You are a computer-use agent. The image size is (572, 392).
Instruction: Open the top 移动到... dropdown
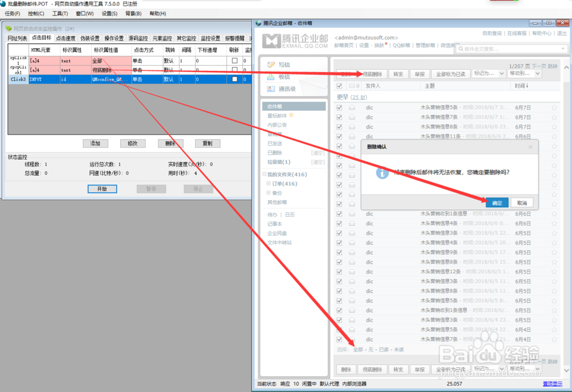pyautogui.click(x=525, y=74)
